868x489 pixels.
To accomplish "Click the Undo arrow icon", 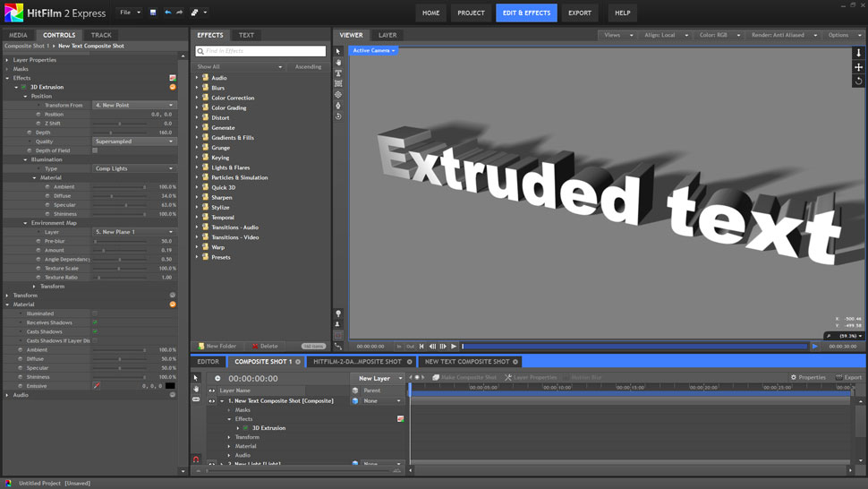I will (x=167, y=13).
